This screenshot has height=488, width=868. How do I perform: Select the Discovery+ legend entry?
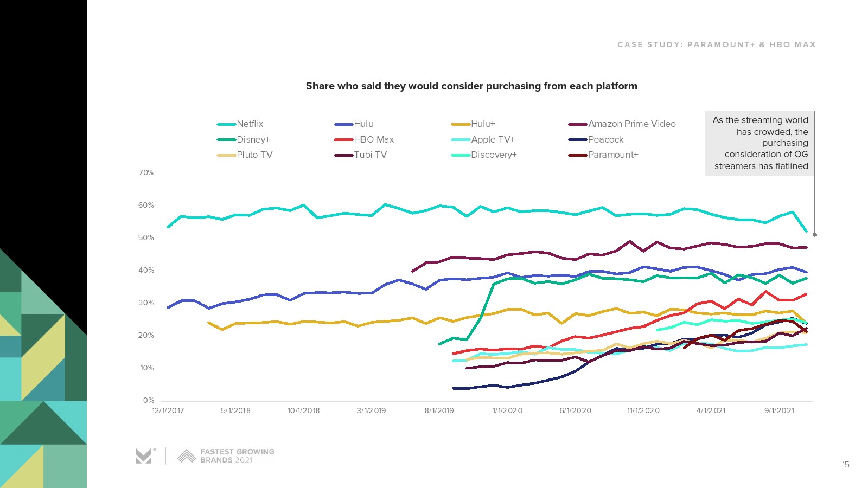tap(494, 155)
